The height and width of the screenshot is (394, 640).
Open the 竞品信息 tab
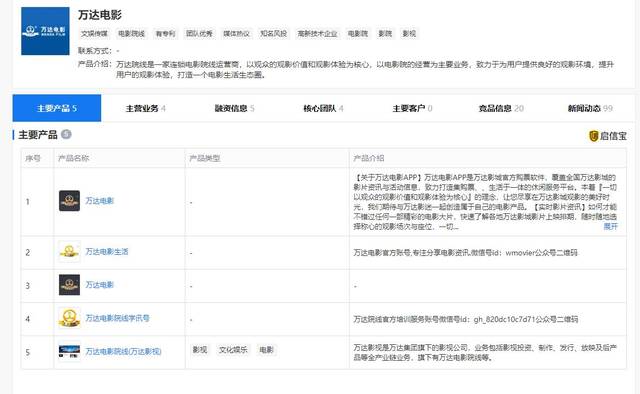pyautogui.click(x=501, y=108)
